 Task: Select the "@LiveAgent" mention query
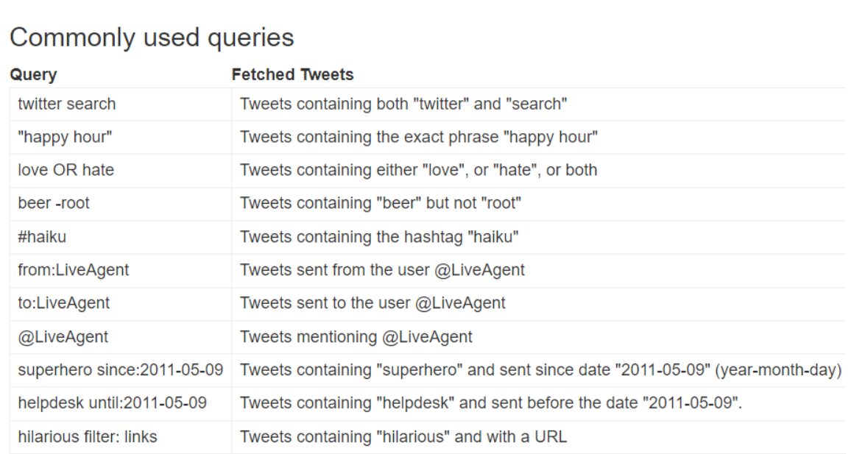pos(63,337)
